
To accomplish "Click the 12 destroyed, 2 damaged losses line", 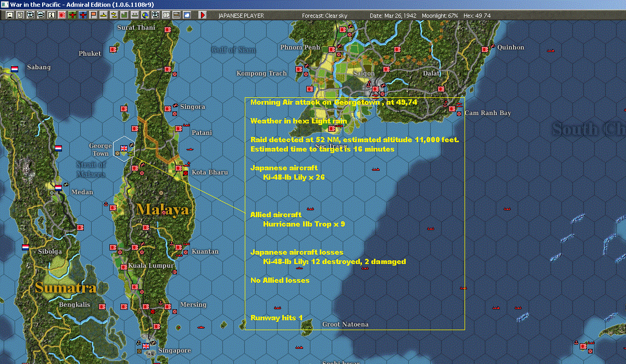I will 334,261.
